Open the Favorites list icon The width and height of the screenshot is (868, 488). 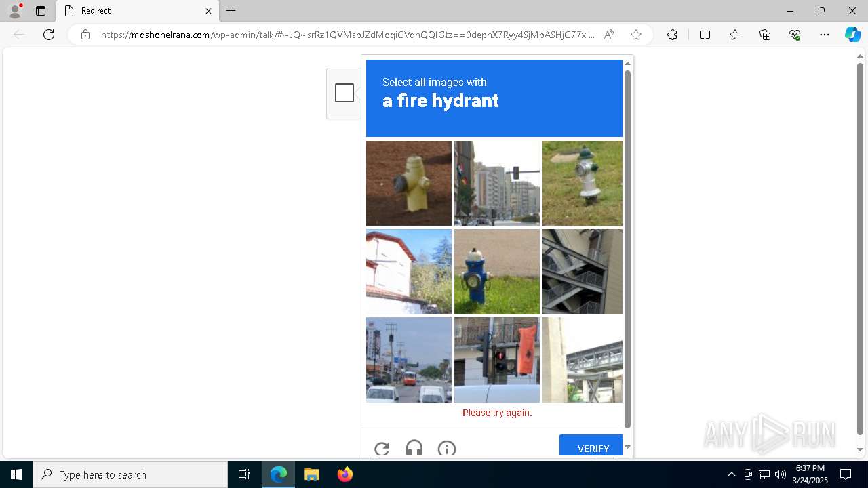[735, 35]
